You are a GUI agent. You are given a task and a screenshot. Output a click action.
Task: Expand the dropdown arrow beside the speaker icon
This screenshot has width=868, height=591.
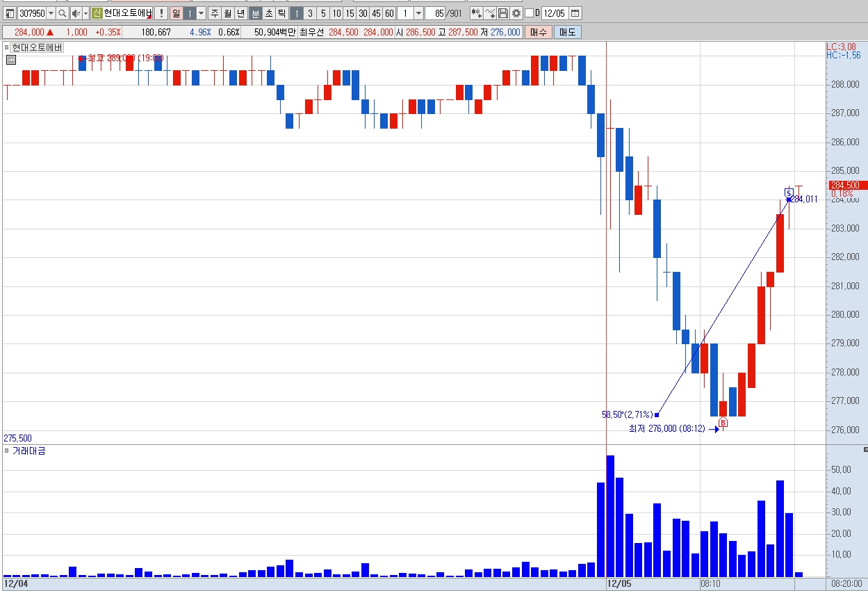tap(85, 13)
